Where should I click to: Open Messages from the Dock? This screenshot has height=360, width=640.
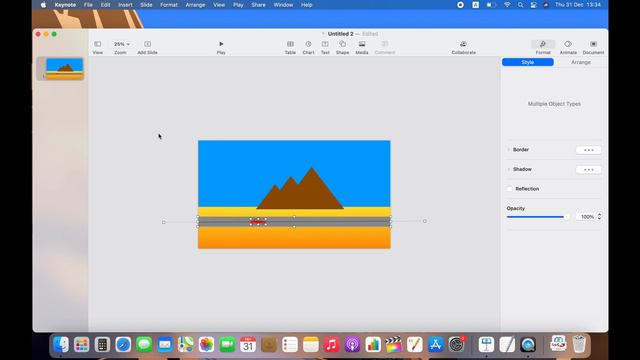tap(144, 344)
